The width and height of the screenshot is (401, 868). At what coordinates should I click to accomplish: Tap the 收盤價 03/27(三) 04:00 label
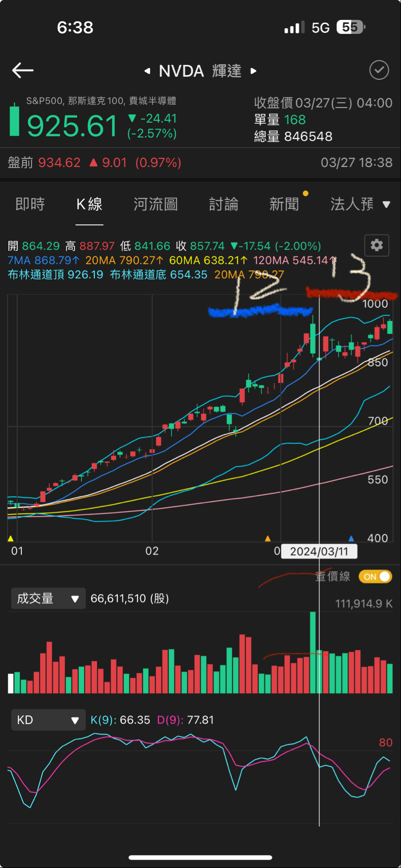point(323,103)
